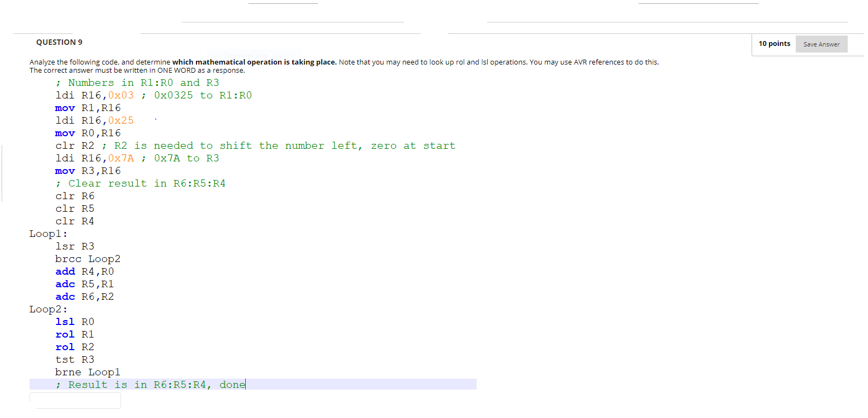868x418 pixels.
Task: Click the '; Clear result in R6:R5:R4' comment
Action: point(140,183)
